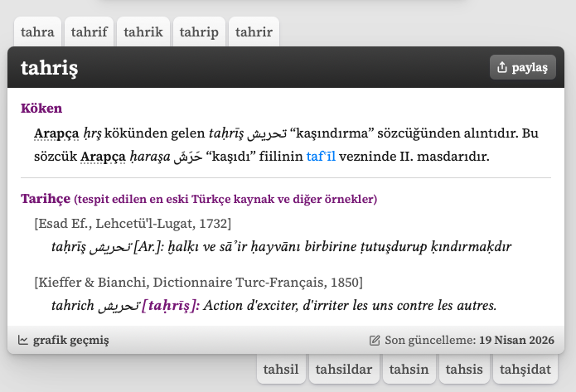
Task: Click the first Arapça abbreviation
Action: point(56,133)
